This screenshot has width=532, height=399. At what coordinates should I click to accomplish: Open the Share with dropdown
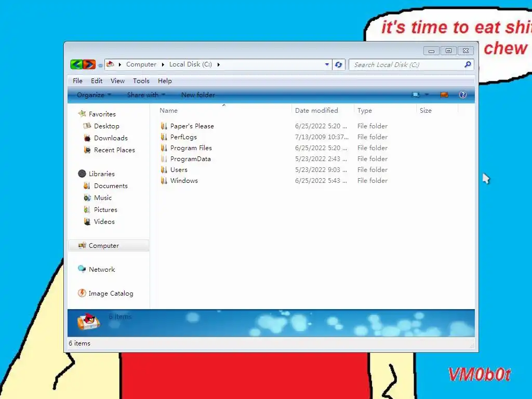tap(146, 95)
